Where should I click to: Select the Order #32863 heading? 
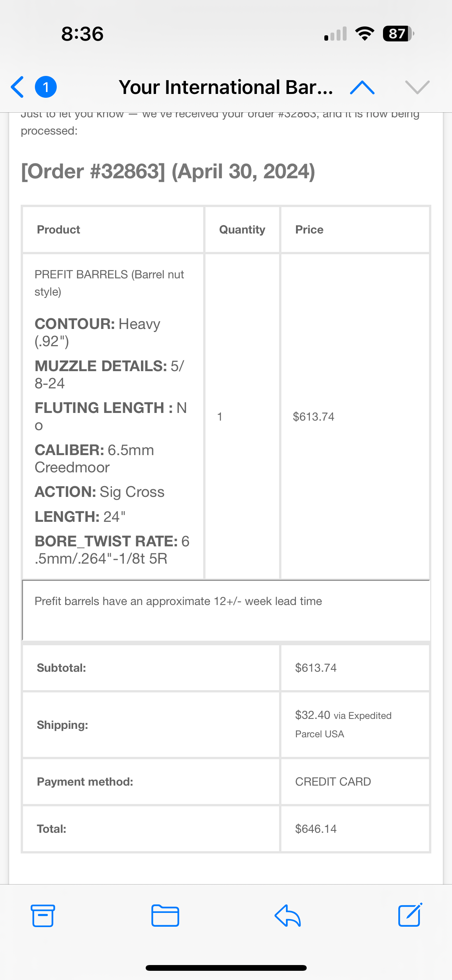(x=168, y=171)
